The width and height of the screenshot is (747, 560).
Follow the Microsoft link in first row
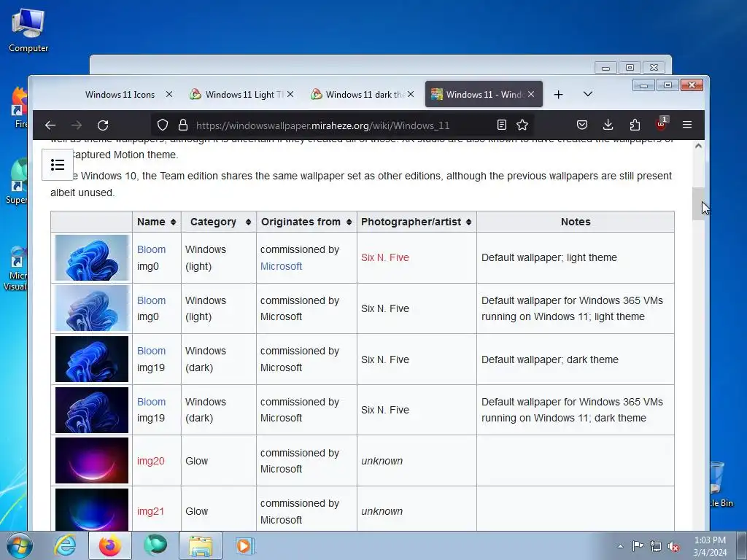281,266
